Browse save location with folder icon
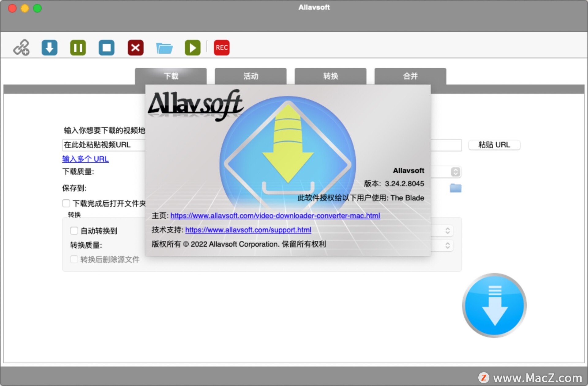Viewport: 588px width, 386px height. (456, 188)
